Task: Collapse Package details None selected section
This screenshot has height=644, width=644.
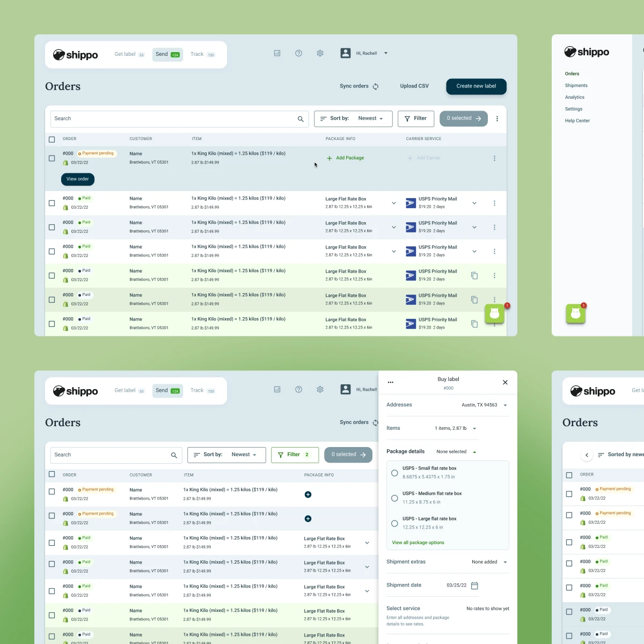Action: [474, 452]
